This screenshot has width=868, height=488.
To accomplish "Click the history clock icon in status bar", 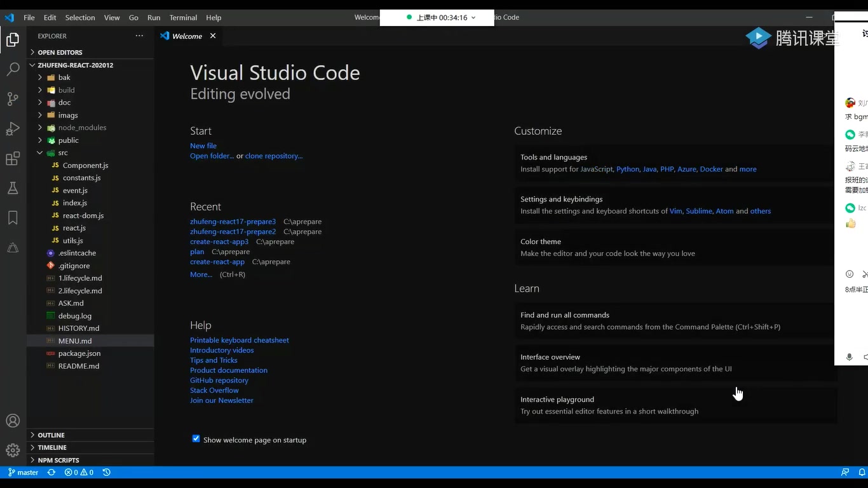I will pos(107,472).
